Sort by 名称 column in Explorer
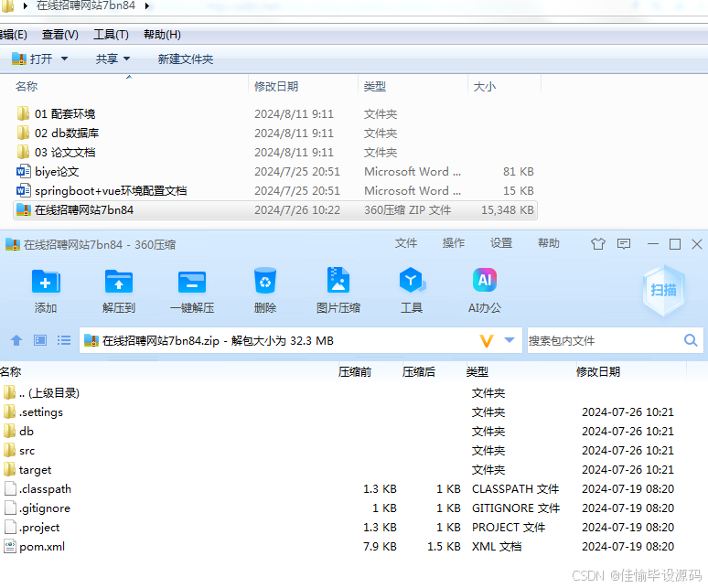Image resolution: width=708 pixels, height=588 pixels. coord(27,86)
